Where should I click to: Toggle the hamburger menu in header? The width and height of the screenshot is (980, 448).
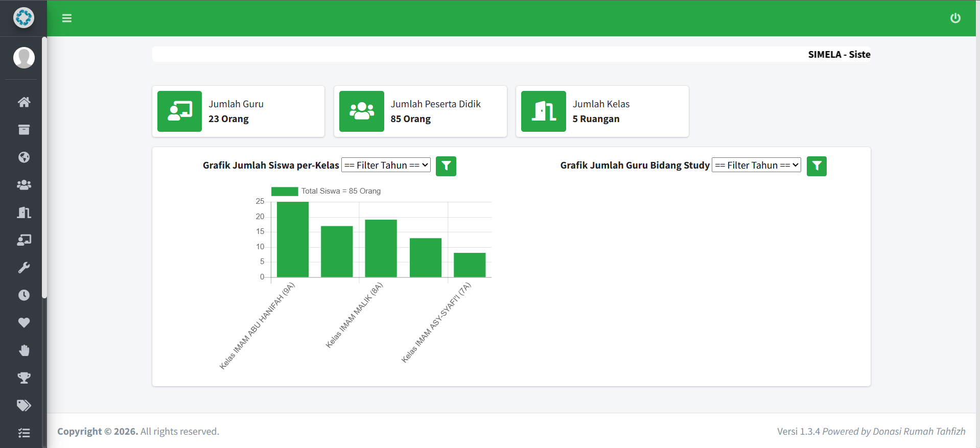pyautogui.click(x=67, y=18)
